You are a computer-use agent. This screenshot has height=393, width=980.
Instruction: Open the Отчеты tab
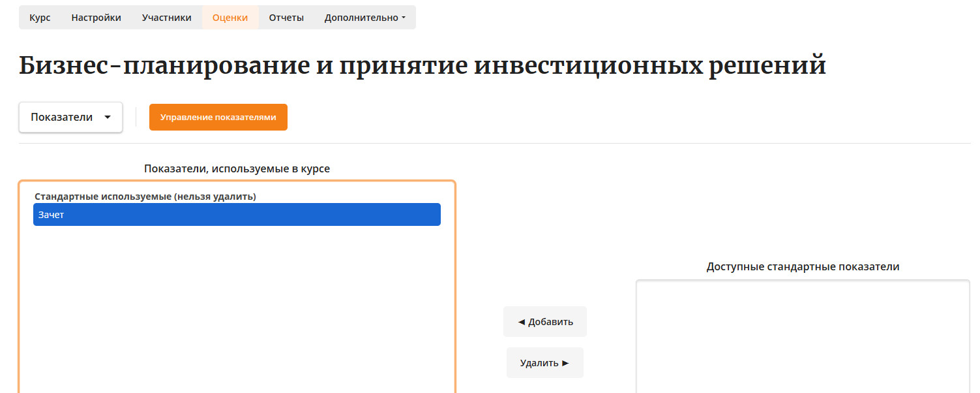coord(286,18)
